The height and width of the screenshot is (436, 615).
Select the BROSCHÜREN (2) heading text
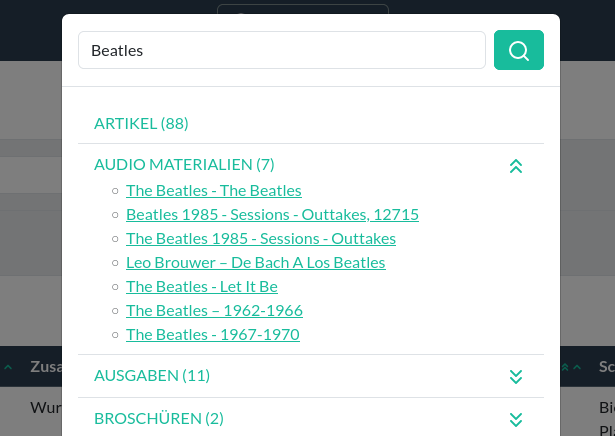pos(159,419)
